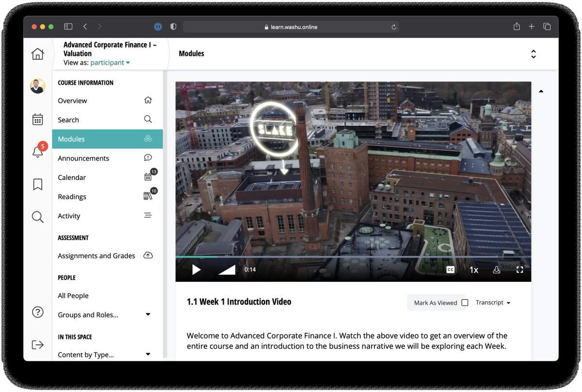Screen dimensions: 582x392
Task: Open the calendar icon in left rail
Action: [37, 119]
